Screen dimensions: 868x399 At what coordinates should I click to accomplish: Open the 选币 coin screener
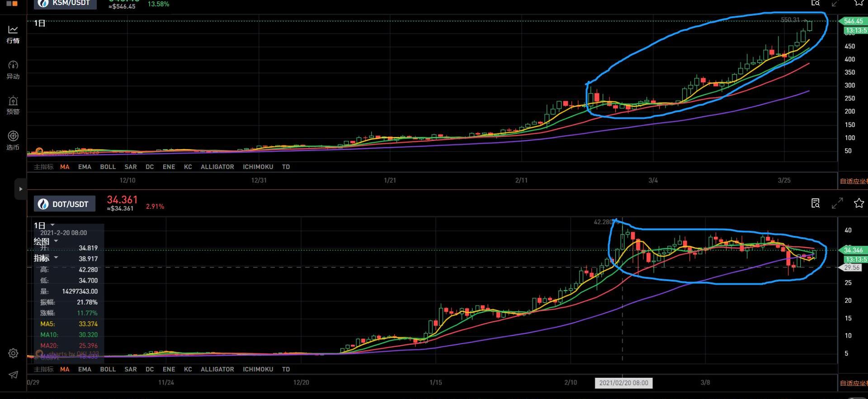pos(13,140)
